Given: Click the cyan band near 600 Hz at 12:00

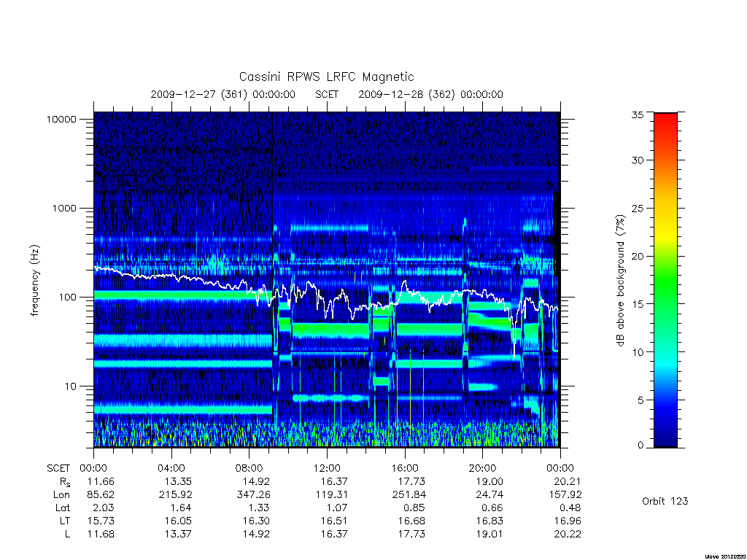Looking at the screenshot, I should coord(329,228).
